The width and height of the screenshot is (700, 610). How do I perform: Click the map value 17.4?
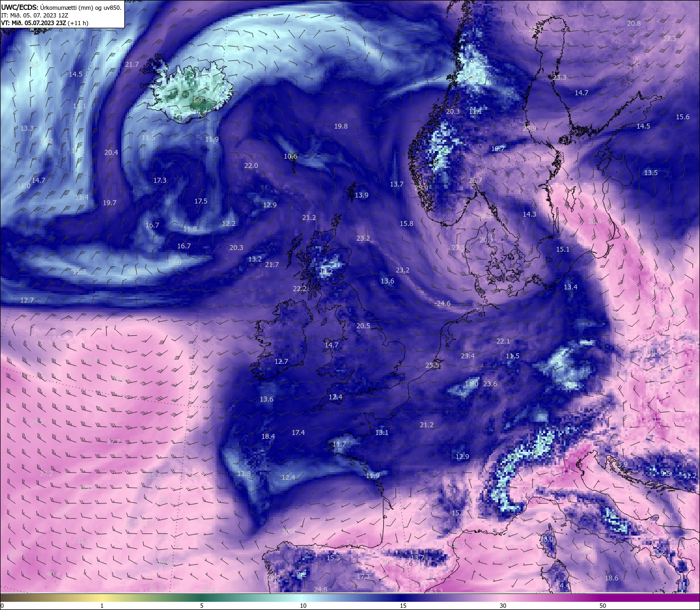tap(298, 433)
